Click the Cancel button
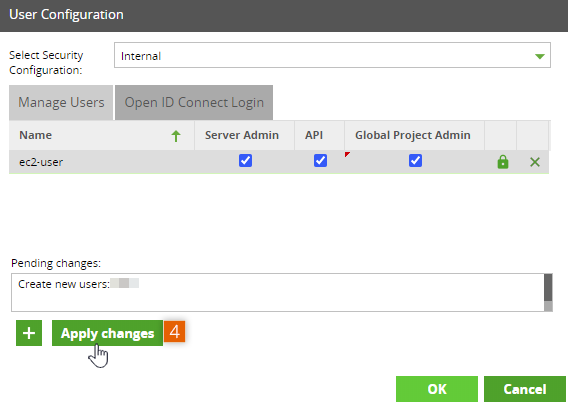 [x=525, y=389]
